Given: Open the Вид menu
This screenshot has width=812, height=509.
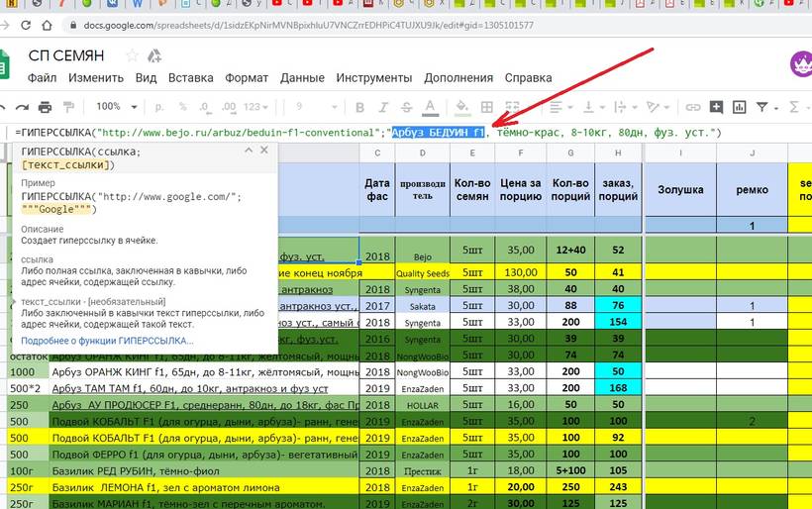Looking at the screenshot, I should (x=146, y=77).
